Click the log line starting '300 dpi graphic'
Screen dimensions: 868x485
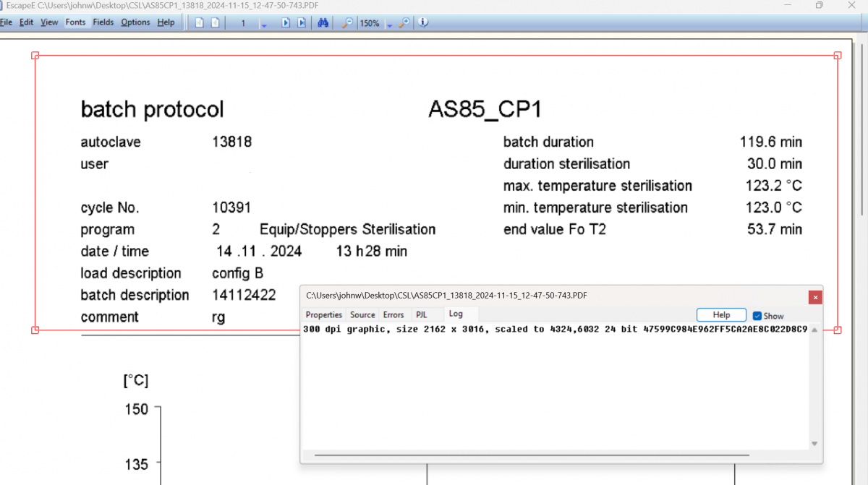[x=556, y=329]
